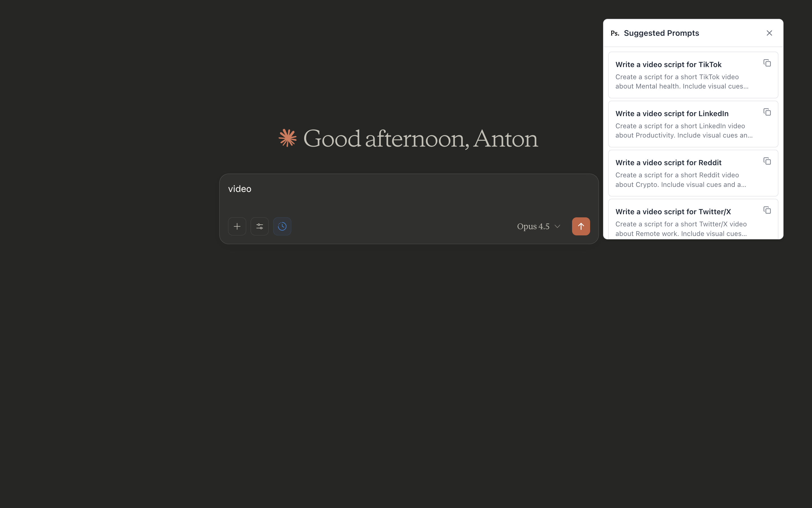This screenshot has width=812, height=508.
Task: Click the Ps. logo in Suggested Prompts header
Action: (615, 33)
